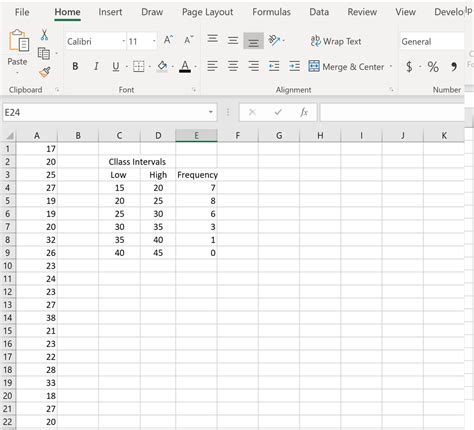
Task: Open Font settings dialog launcher
Action: (194, 90)
